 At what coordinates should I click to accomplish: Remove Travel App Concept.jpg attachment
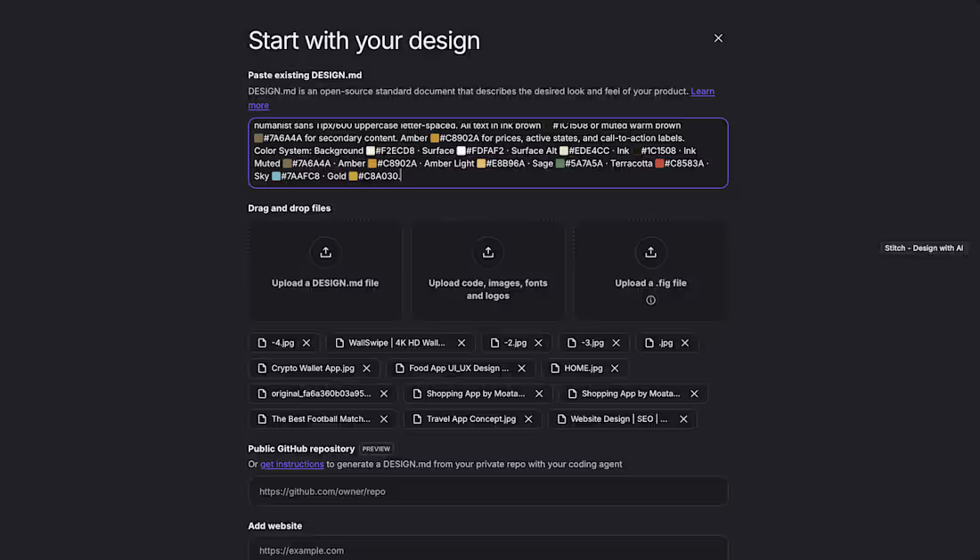coord(528,419)
